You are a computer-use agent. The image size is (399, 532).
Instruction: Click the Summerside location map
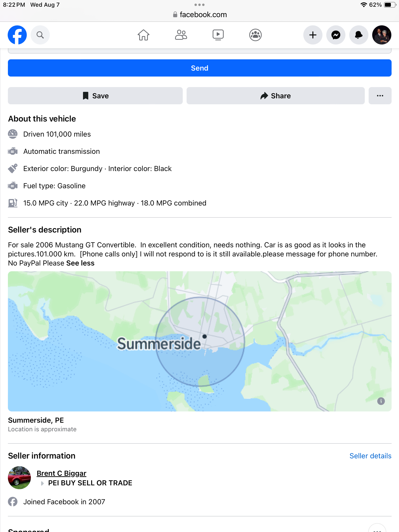tap(200, 341)
